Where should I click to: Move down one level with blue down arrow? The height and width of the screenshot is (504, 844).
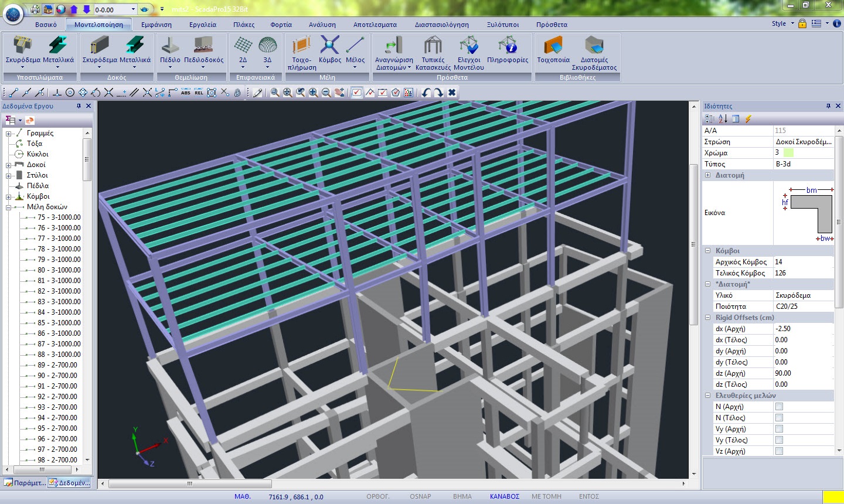point(86,9)
